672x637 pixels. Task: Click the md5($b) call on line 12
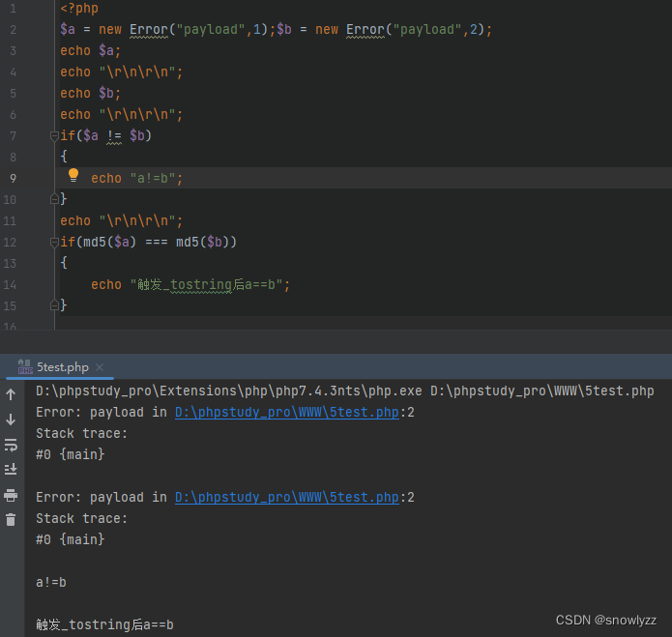(202, 242)
